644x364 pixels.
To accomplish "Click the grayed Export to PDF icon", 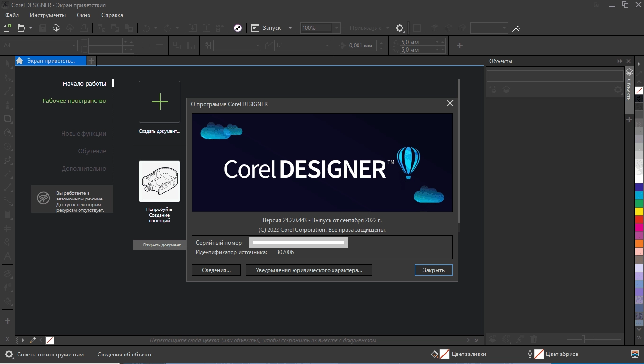I will (x=221, y=28).
